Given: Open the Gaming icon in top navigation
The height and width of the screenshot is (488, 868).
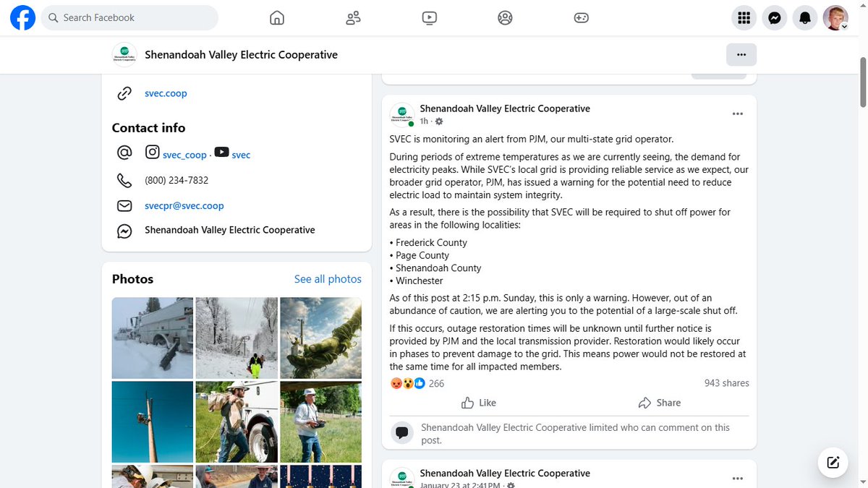Looking at the screenshot, I should click(582, 18).
